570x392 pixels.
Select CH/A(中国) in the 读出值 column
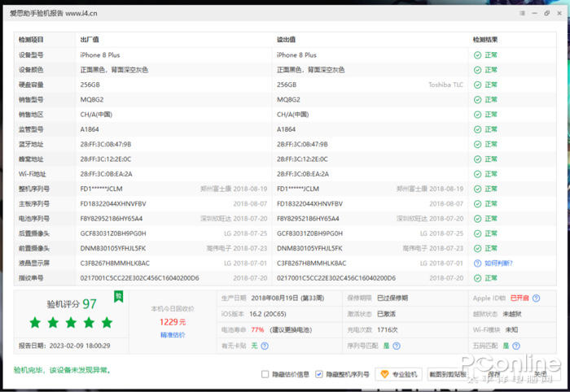pos(292,115)
